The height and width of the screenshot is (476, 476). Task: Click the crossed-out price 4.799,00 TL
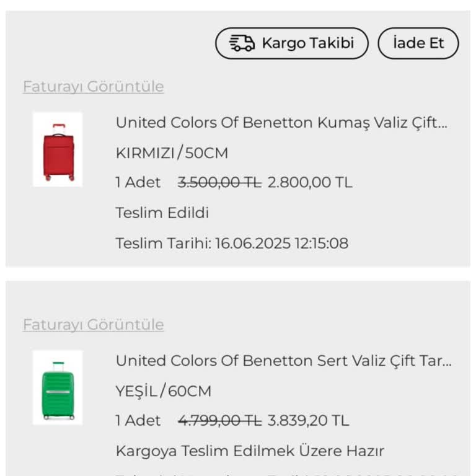pyautogui.click(x=219, y=421)
